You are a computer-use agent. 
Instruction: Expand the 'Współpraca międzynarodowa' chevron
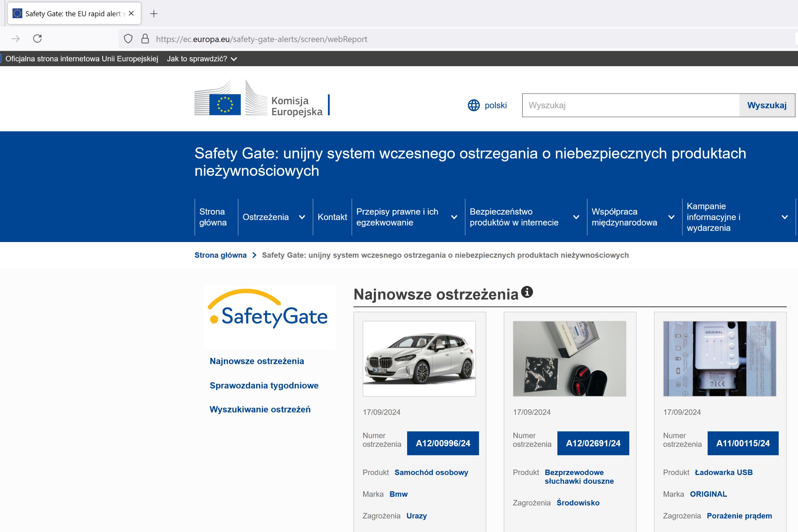[671, 217]
